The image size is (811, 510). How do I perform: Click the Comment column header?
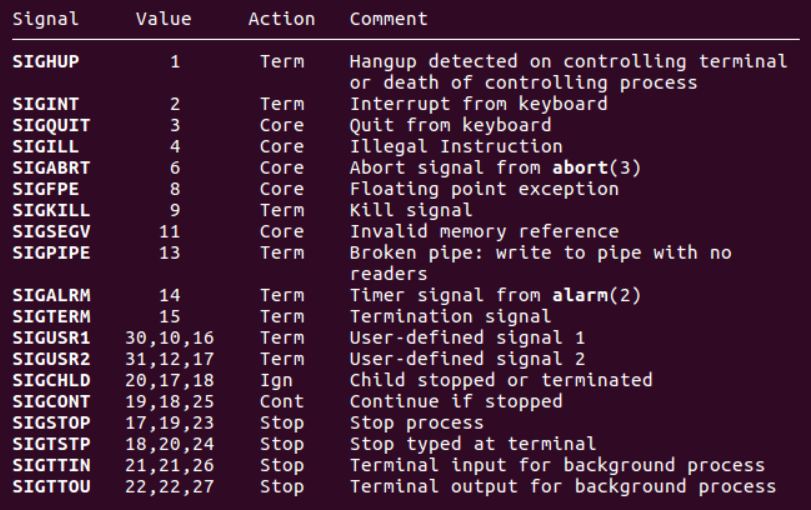tap(388, 19)
